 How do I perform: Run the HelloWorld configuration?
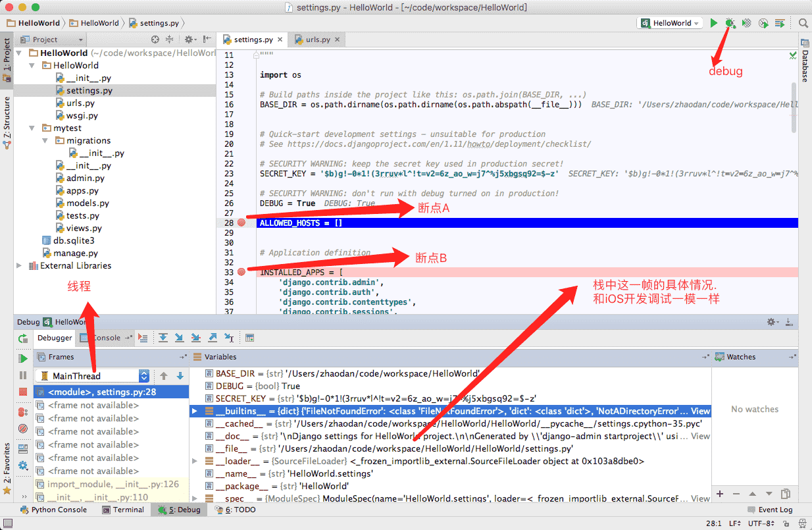click(714, 23)
